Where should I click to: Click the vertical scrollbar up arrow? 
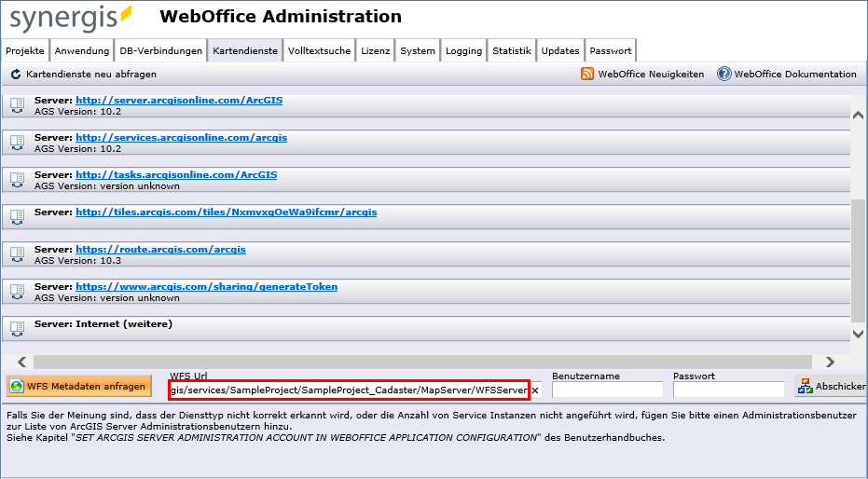click(858, 115)
